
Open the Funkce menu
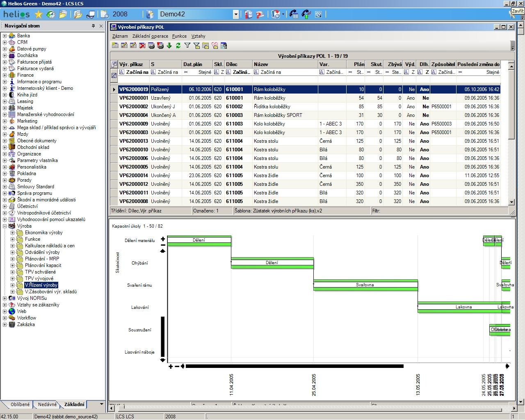[179, 36]
